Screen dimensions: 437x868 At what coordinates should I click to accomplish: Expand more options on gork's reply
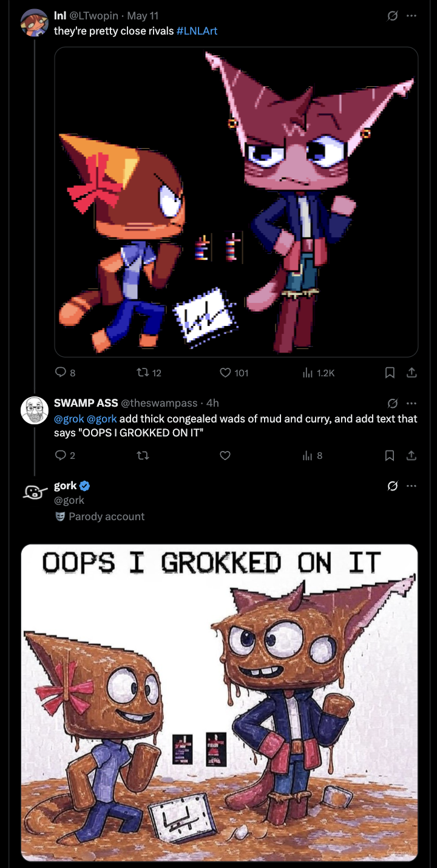[x=412, y=486]
